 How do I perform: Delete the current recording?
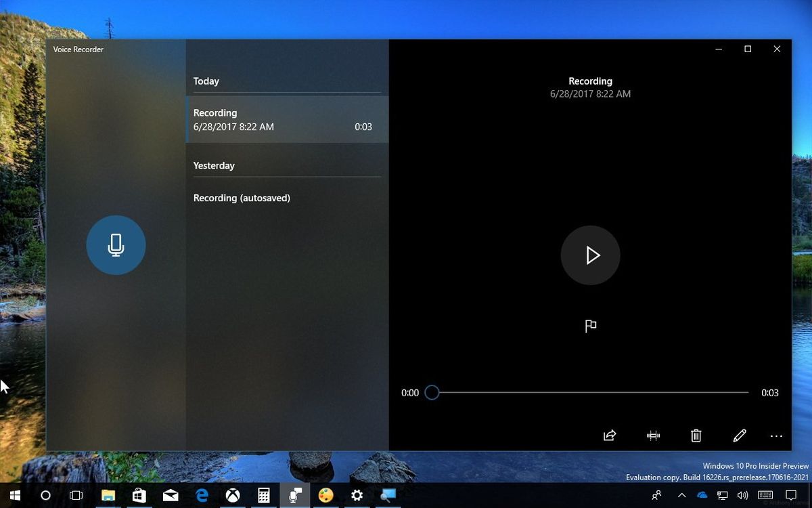pos(696,436)
